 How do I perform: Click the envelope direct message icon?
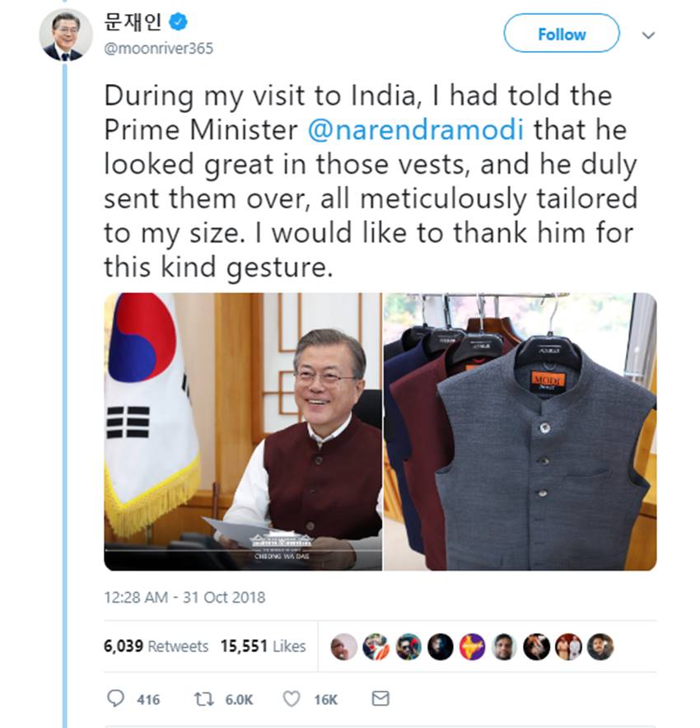click(x=380, y=698)
